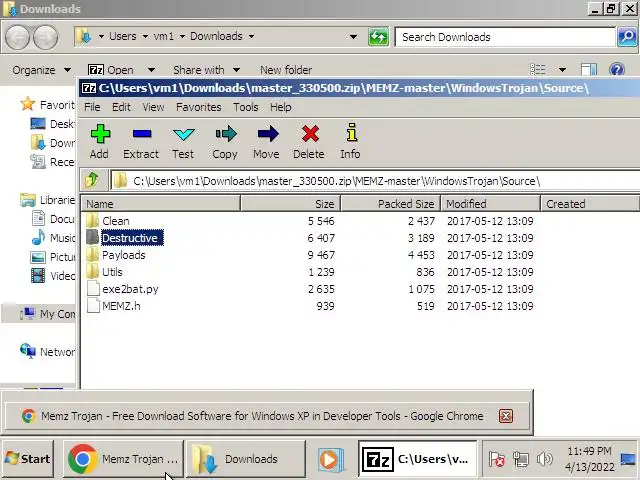Click the green Add icon in 7-Zip

click(x=100, y=134)
